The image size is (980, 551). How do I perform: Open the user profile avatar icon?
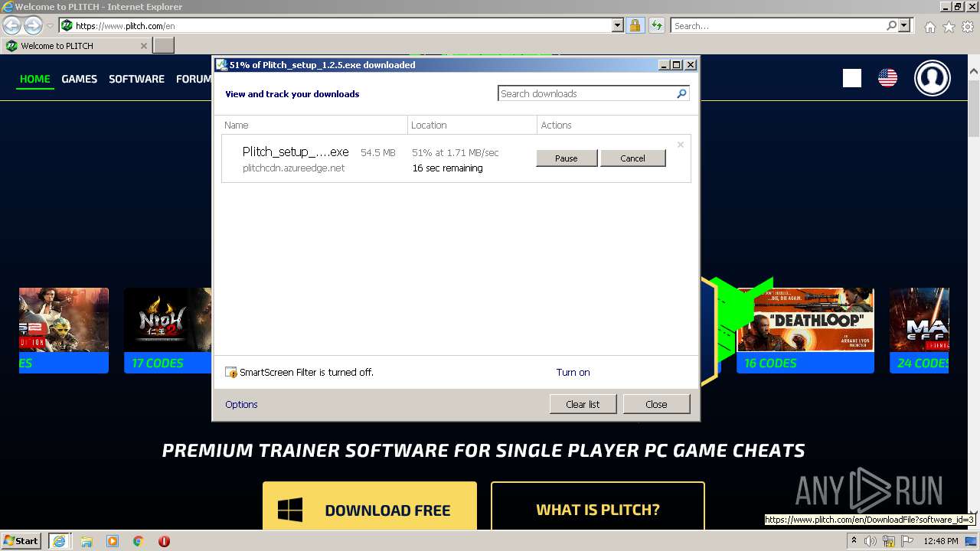(x=933, y=78)
